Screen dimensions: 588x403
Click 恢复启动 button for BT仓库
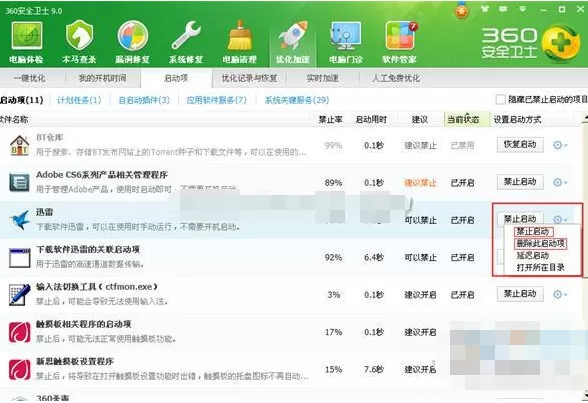pyautogui.click(x=520, y=145)
